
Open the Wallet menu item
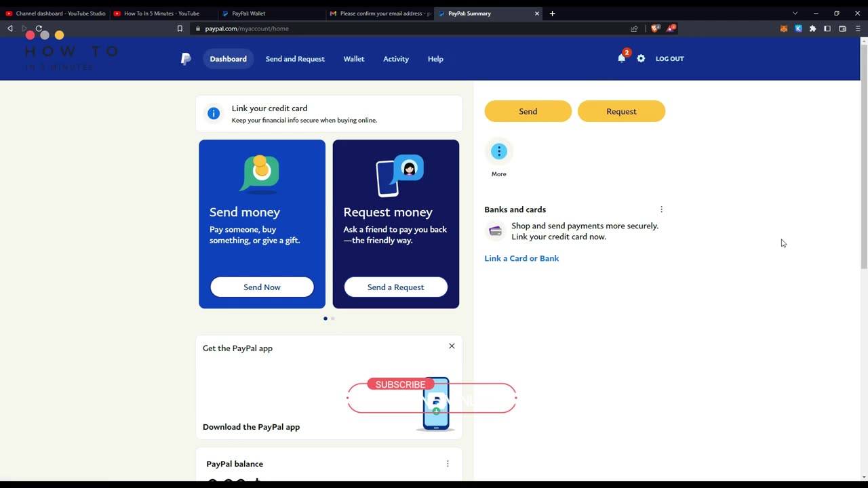354,59
